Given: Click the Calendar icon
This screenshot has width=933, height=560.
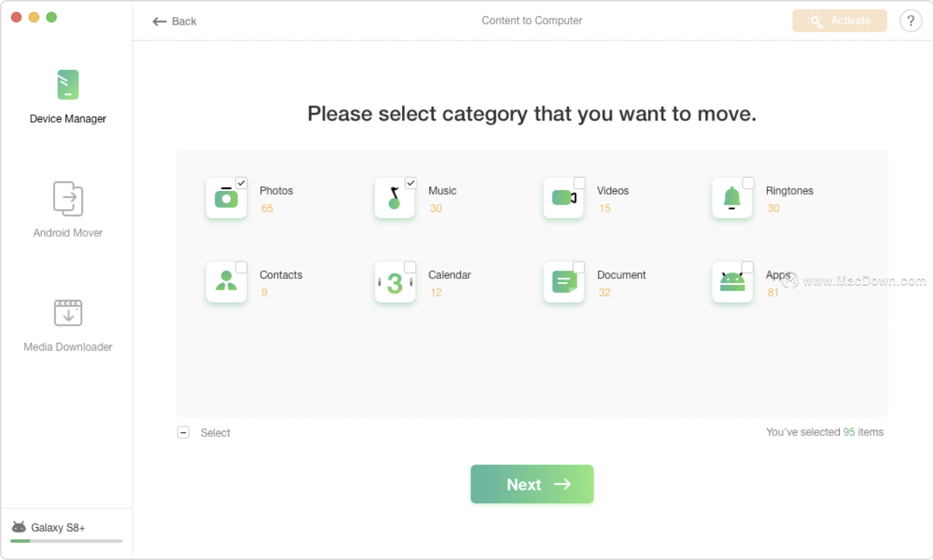Looking at the screenshot, I should coord(395,282).
